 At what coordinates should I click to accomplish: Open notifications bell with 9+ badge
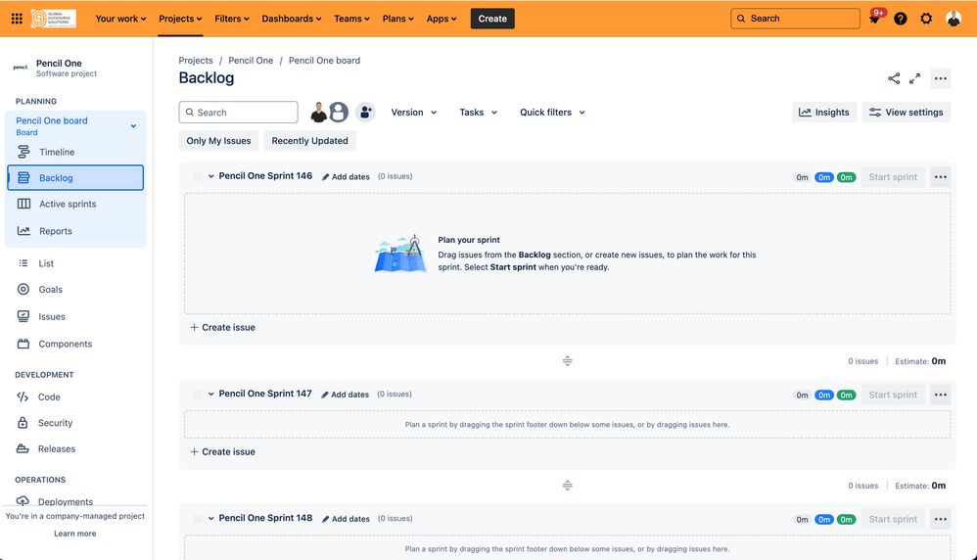875,18
